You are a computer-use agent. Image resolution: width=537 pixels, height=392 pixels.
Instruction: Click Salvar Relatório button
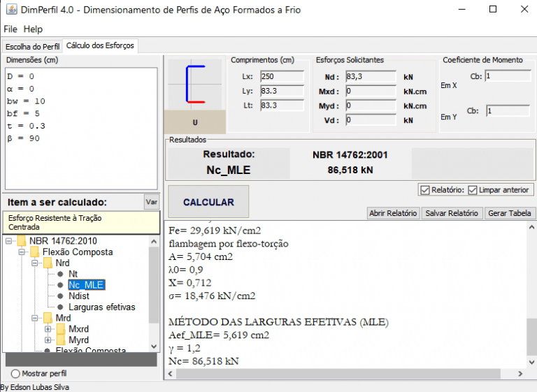click(x=452, y=213)
